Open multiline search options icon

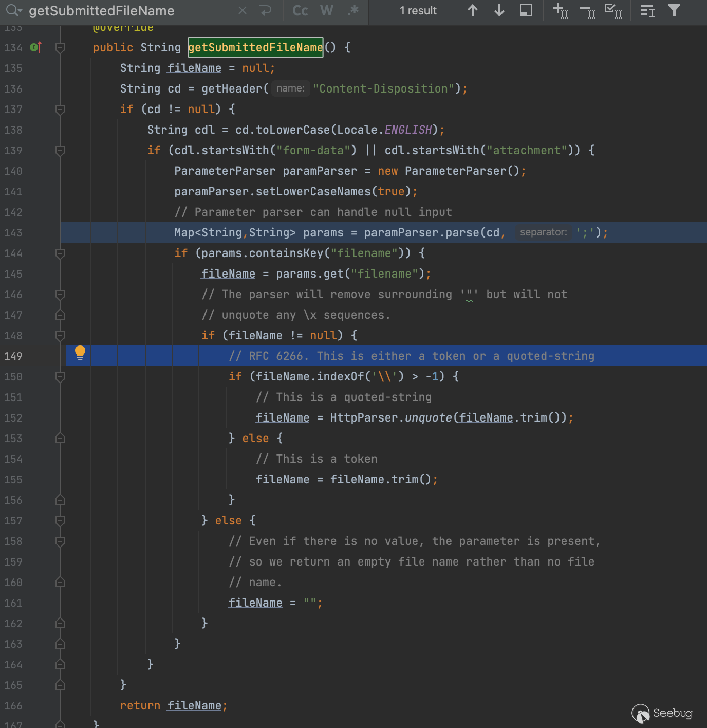(x=647, y=11)
